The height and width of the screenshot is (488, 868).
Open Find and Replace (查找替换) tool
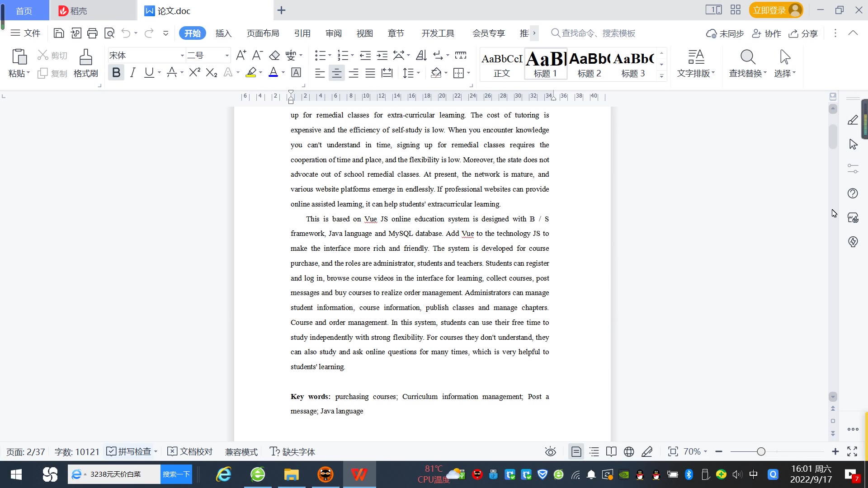(x=747, y=63)
